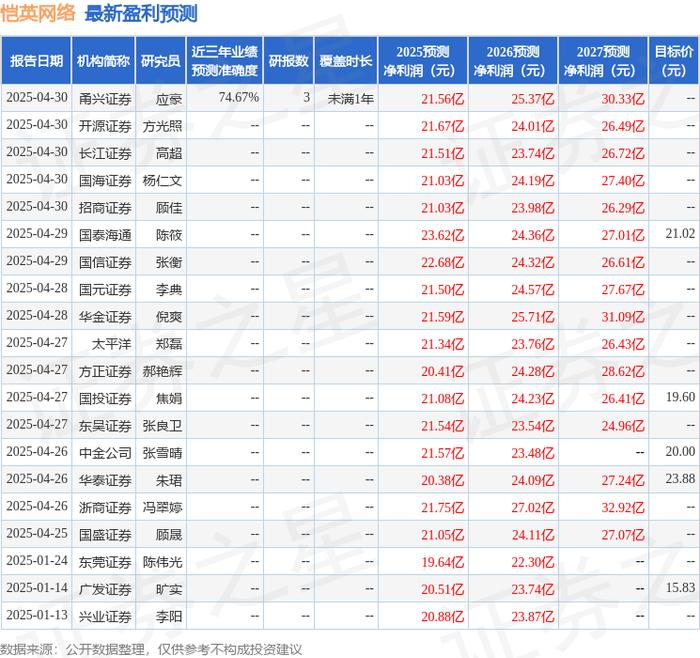Click the 招商证券 institution cell

coord(105,208)
